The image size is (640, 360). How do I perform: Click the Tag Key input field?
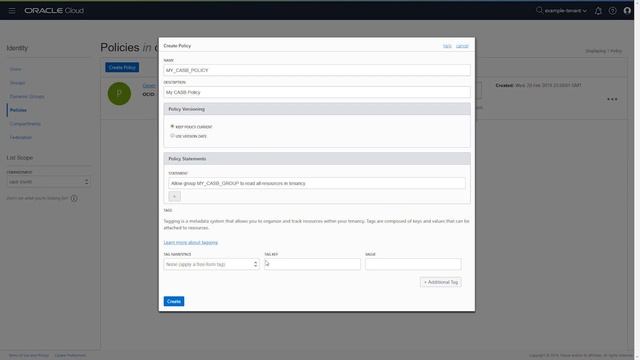pyautogui.click(x=312, y=264)
